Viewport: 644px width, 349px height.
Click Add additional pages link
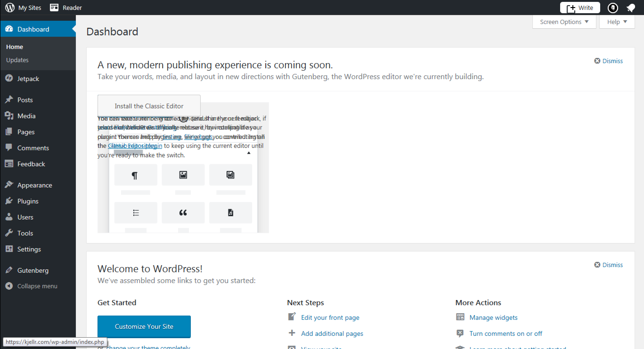[332, 333]
